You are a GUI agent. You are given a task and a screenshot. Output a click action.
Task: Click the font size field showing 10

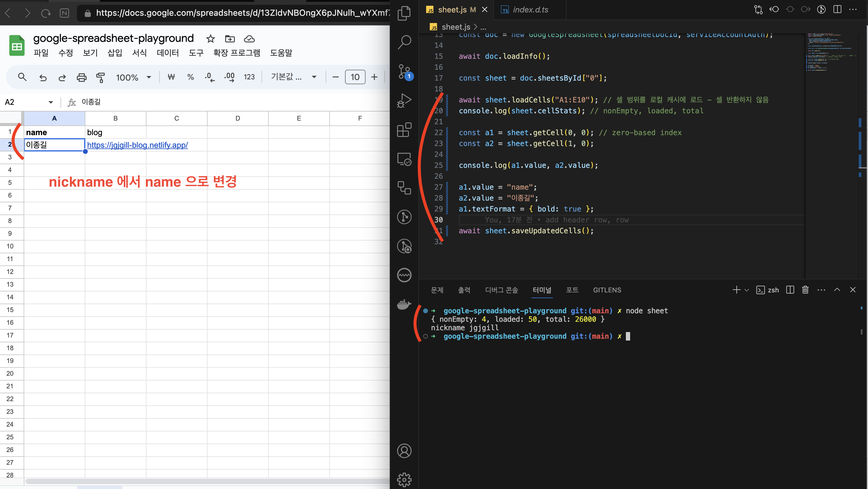[355, 77]
